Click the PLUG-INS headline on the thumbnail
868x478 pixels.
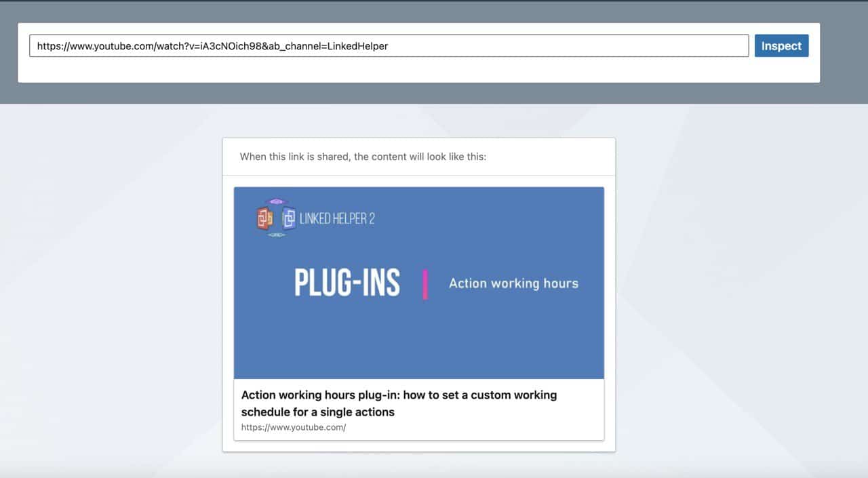[347, 283]
